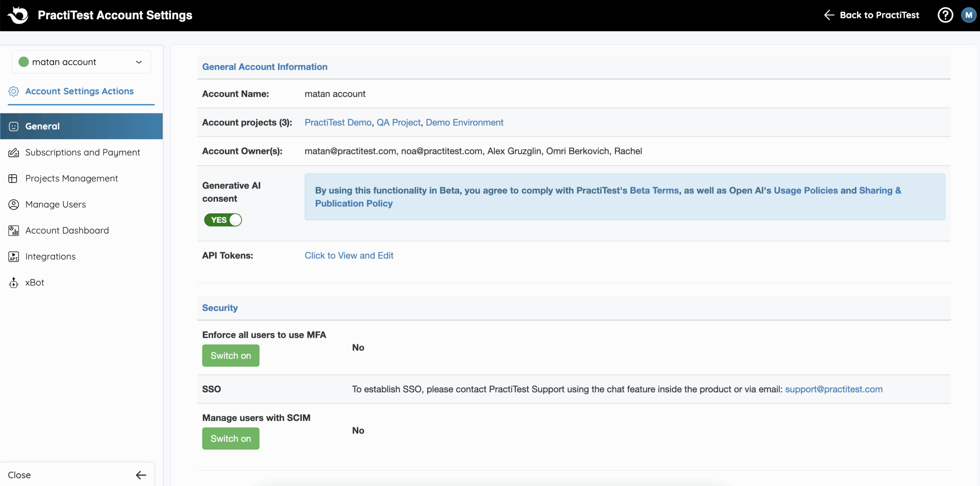Click the support@practitest.com email link
The image size is (980, 486).
[834, 389]
